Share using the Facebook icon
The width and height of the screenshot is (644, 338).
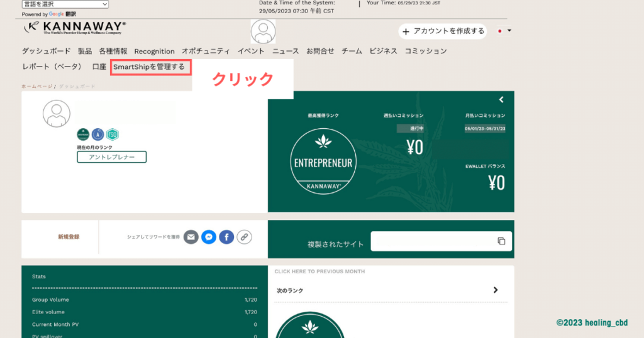(226, 237)
